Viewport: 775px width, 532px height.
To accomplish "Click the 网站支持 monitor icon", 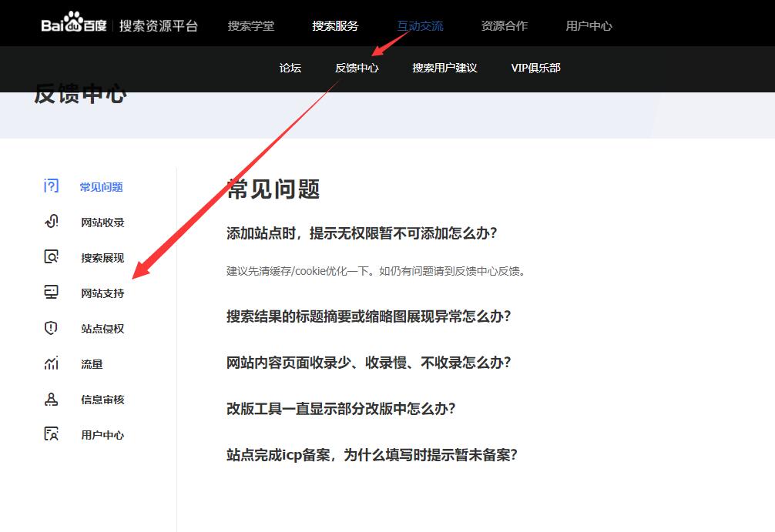I will point(52,293).
